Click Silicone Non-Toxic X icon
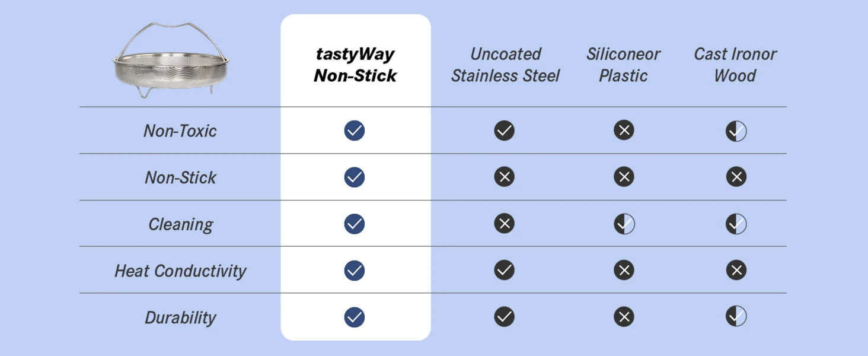 [624, 130]
